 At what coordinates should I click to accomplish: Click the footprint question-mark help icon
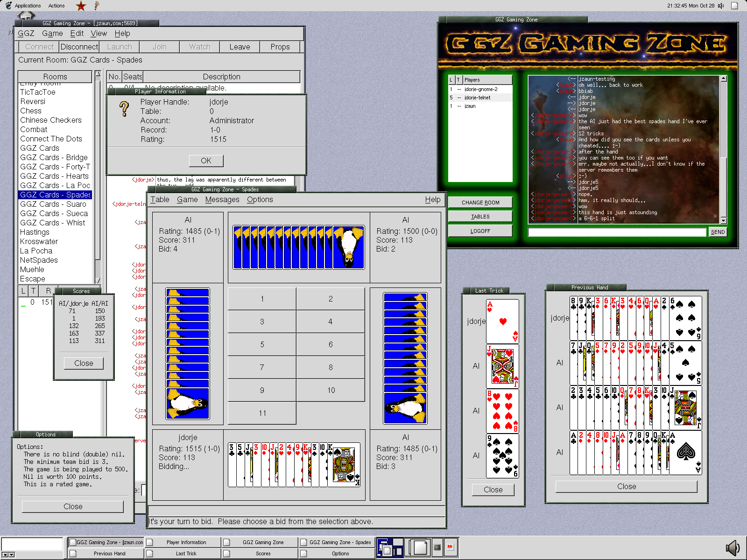[x=97, y=6]
